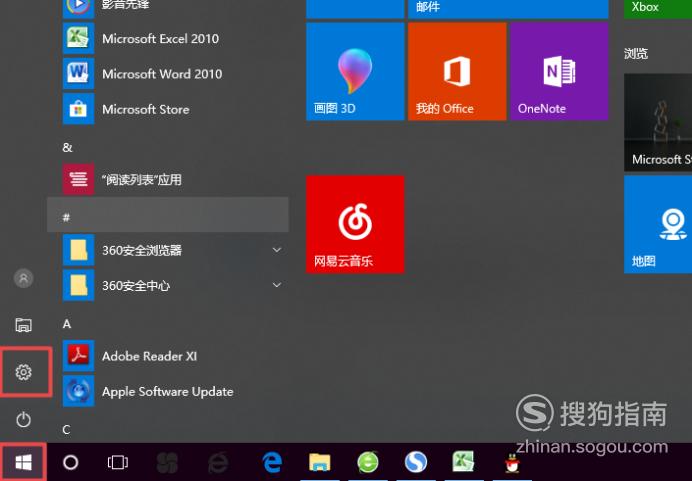Click the Power button icon

tap(23, 419)
